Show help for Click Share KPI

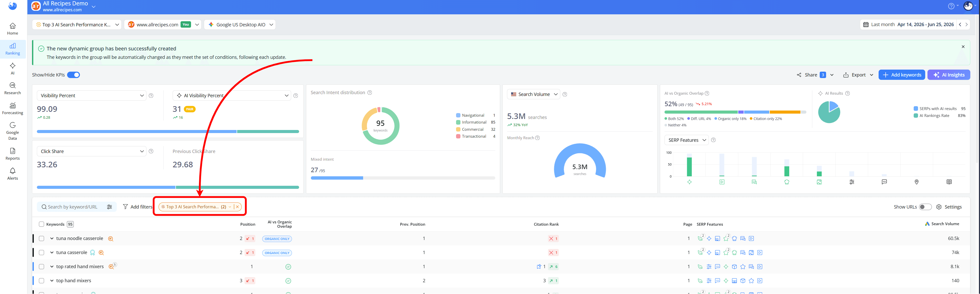click(x=151, y=151)
